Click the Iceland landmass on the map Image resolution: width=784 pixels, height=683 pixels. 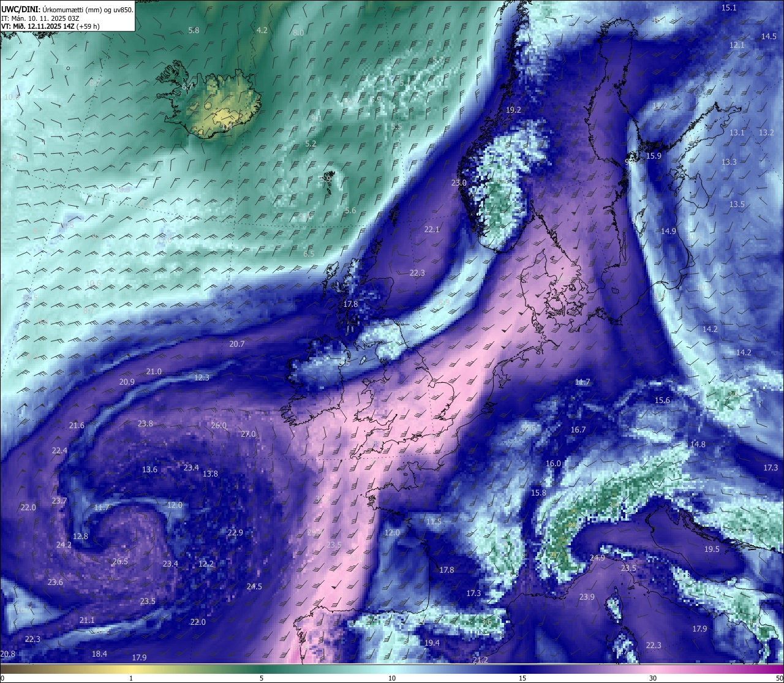(211, 101)
